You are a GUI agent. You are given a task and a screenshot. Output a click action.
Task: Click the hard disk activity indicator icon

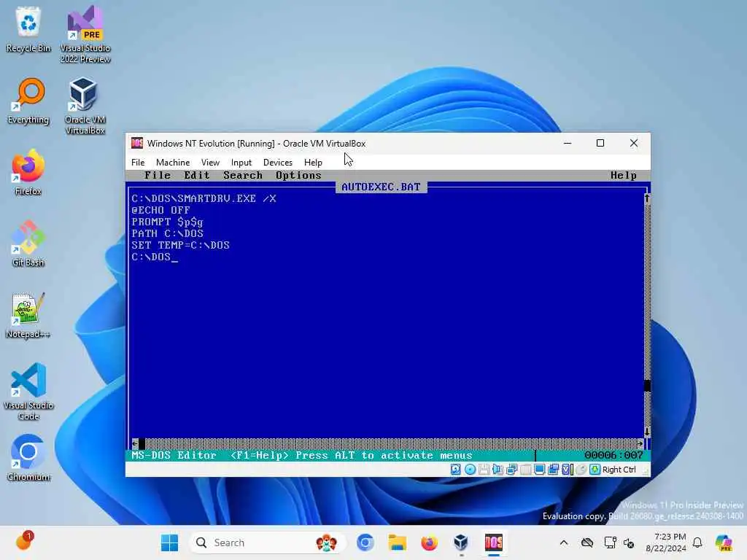click(456, 470)
